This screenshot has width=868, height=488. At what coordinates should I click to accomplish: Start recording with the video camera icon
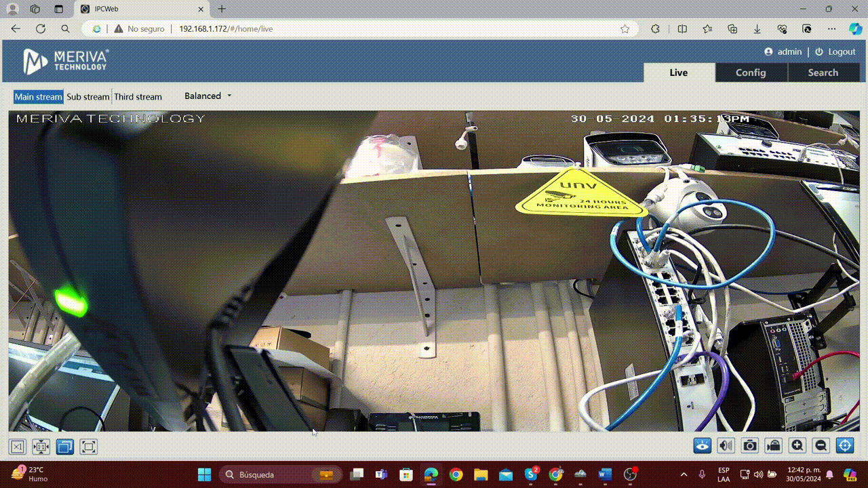point(773,445)
